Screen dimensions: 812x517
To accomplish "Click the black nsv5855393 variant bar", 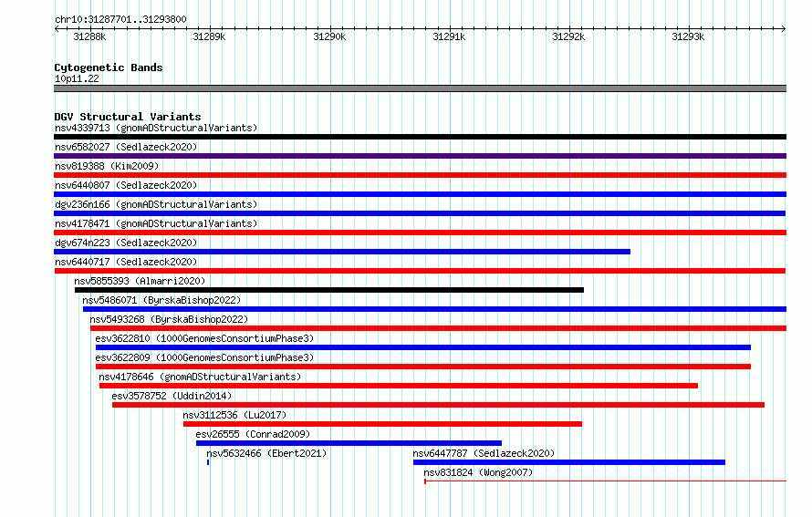I will point(329,290).
